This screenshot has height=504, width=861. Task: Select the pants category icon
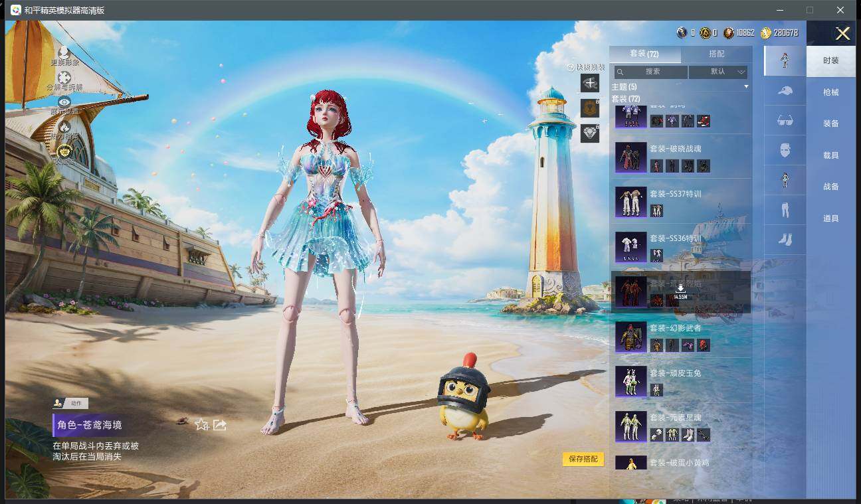click(x=785, y=210)
